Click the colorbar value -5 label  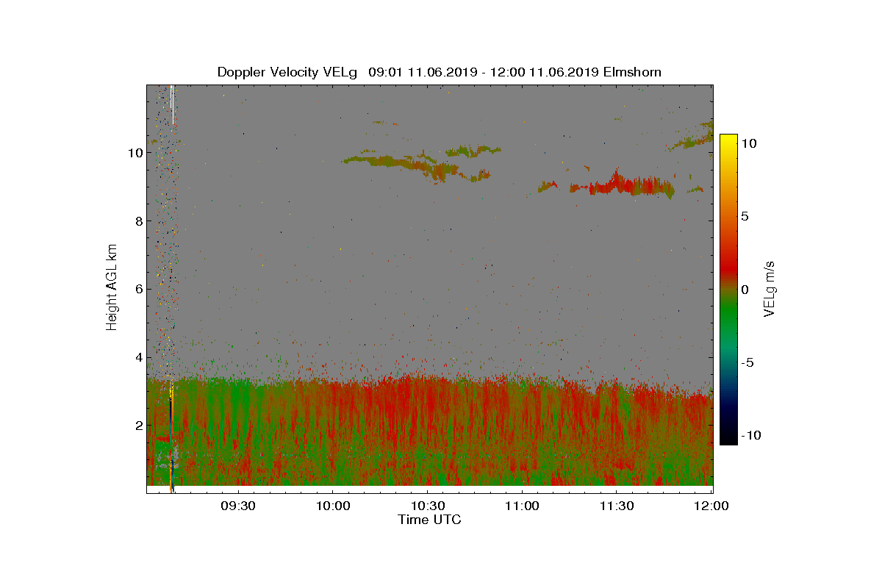(x=747, y=362)
